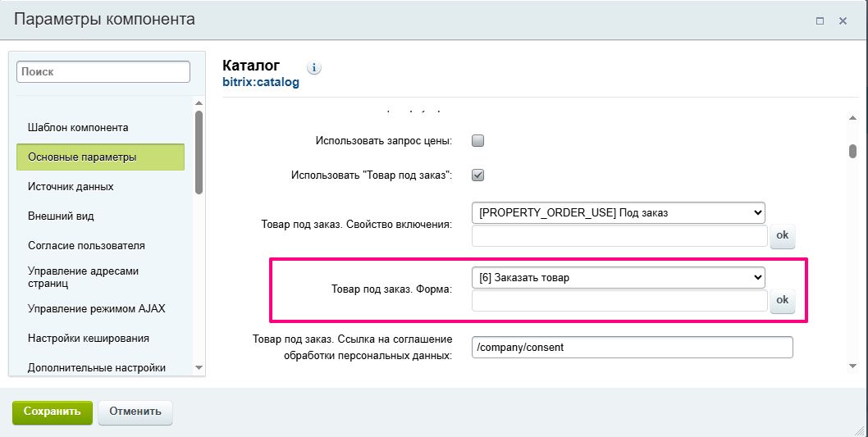Viewport: 868px width, 437px height.
Task: Open 'Настройки кеширования' section
Action: (x=88, y=338)
